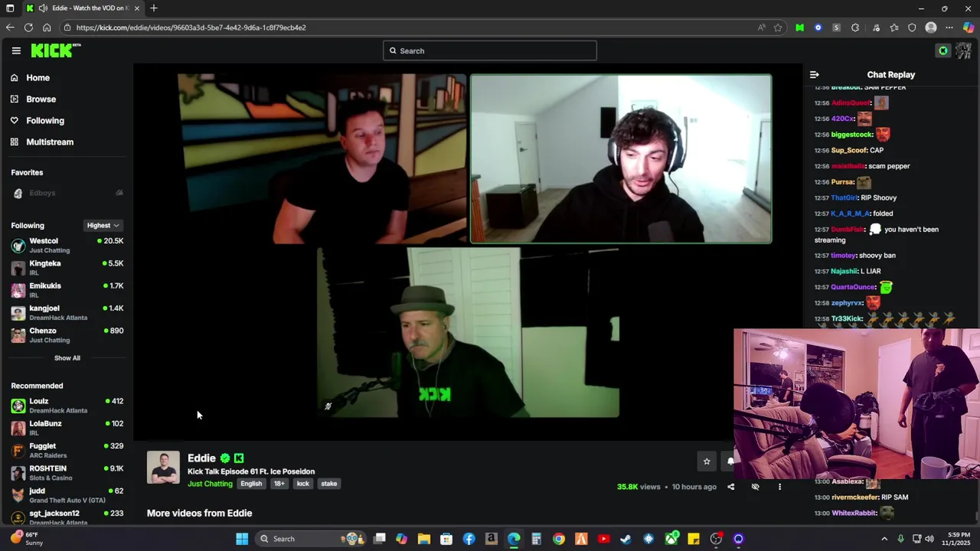Click picture-in-picture webcam overlay
Viewport: 980px width, 551px height.
(x=857, y=404)
